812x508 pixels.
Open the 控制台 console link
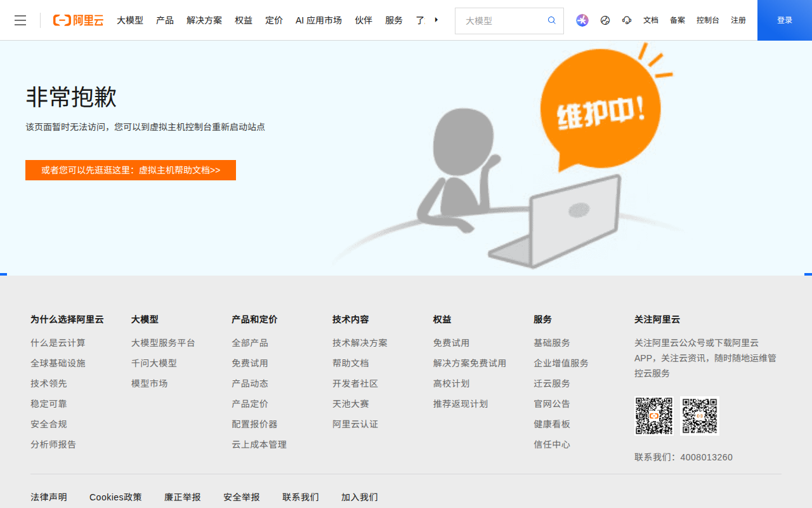pos(708,20)
